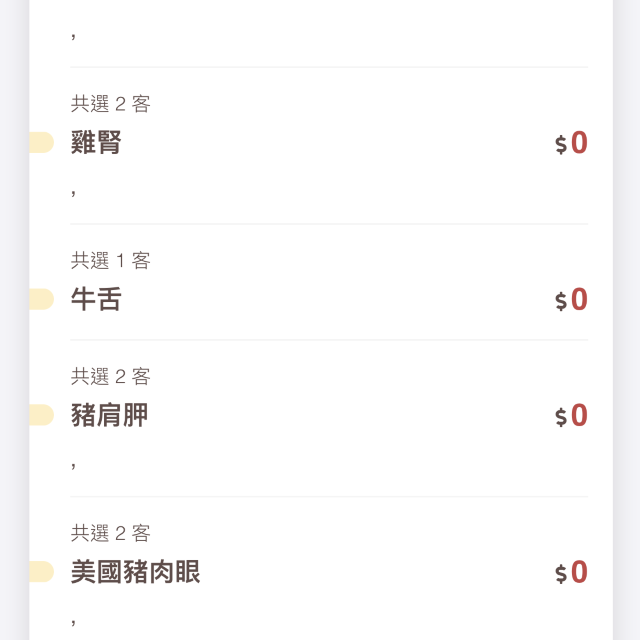The width and height of the screenshot is (640, 640).
Task: Click the yellow tag beside 美國豬肉眼
Action: tap(41, 572)
